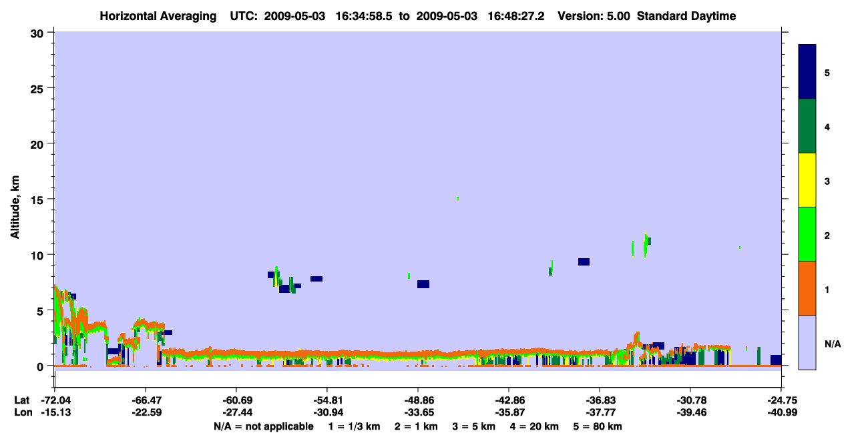Screen dimensions: 868x445
Task: Click the longitude value -30.94
Action: [x=327, y=412]
